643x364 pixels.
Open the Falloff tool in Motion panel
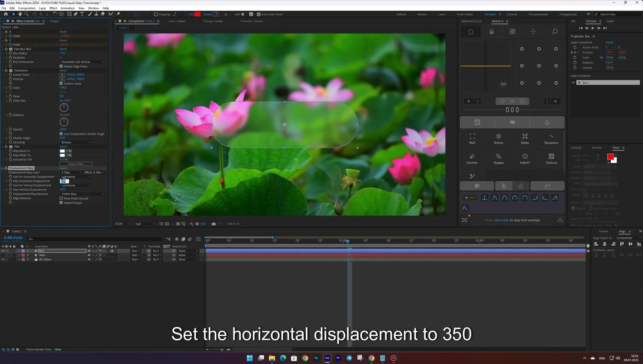point(525,159)
